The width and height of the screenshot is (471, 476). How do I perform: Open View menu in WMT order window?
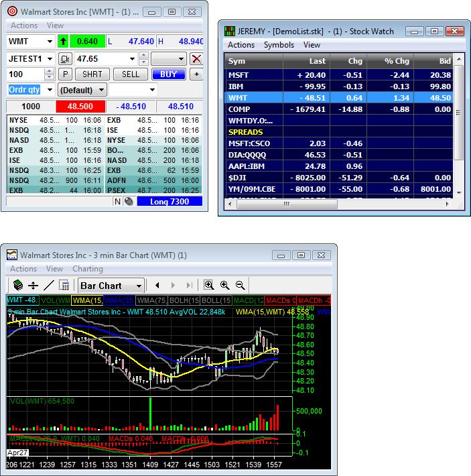55,25
